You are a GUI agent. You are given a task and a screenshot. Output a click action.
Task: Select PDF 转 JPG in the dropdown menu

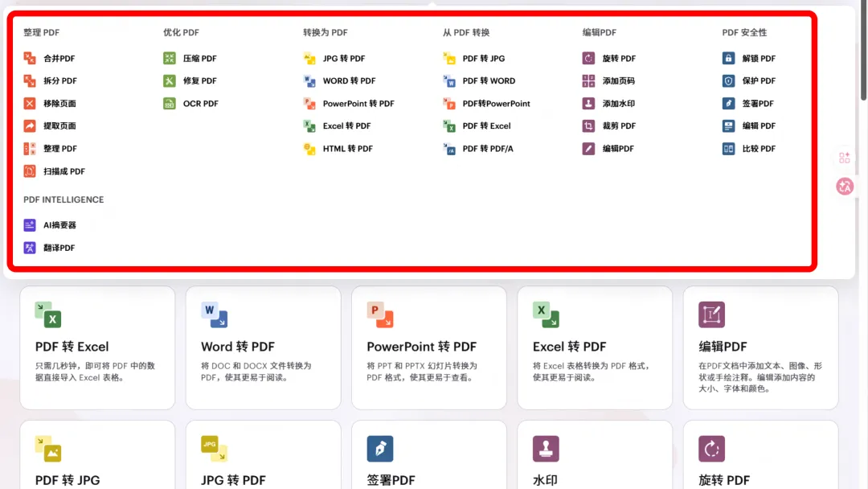474,58
